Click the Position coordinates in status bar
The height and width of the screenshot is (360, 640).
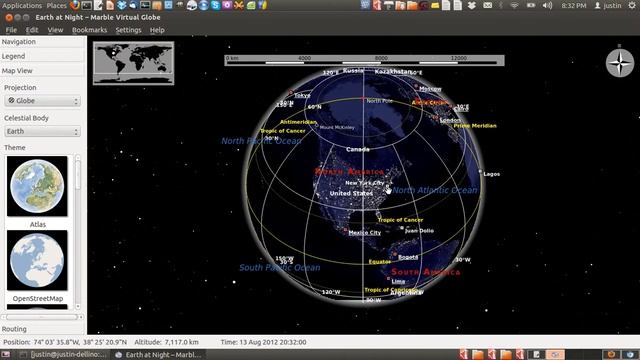[65, 342]
